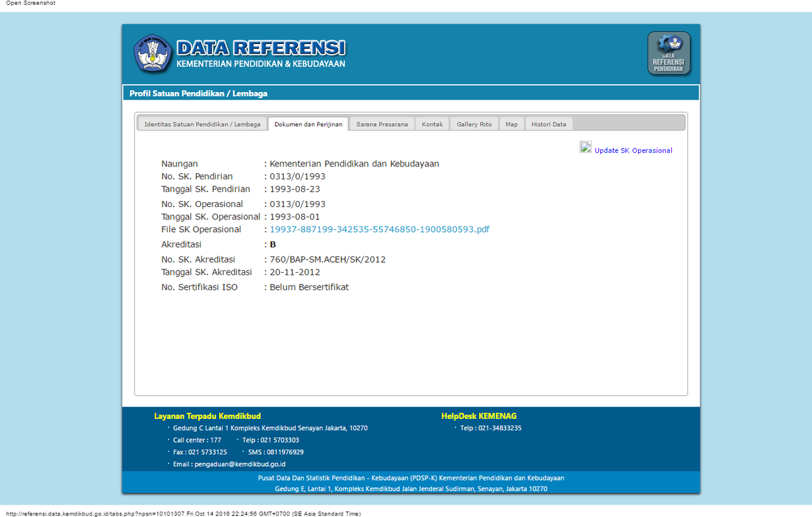This screenshot has height=517, width=812.
Task: Open the Kontak tab
Action: point(432,124)
